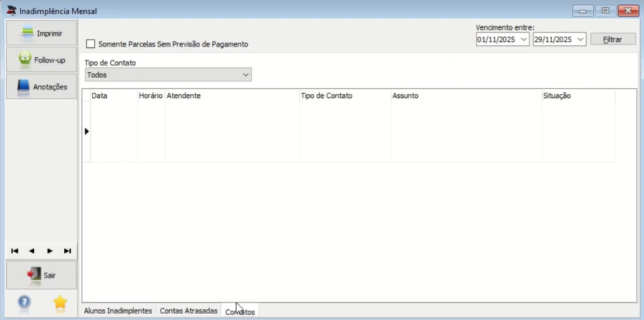The height and width of the screenshot is (320, 644).
Task: Go to next record arrow
Action: 50,251
